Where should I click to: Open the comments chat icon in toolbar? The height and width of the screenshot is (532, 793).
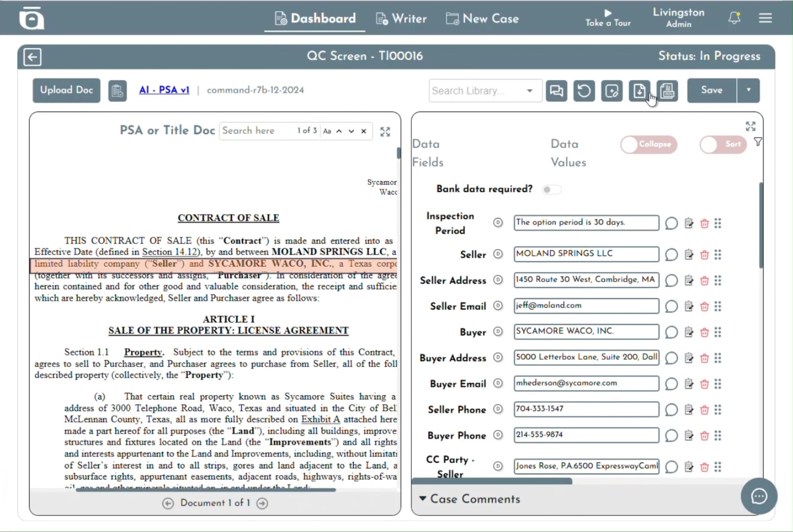pyautogui.click(x=556, y=91)
